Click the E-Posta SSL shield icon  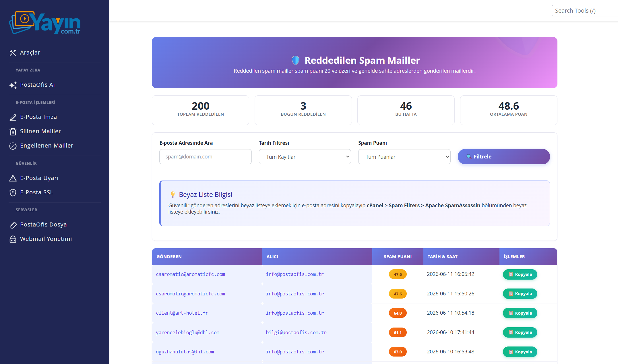click(x=13, y=193)
